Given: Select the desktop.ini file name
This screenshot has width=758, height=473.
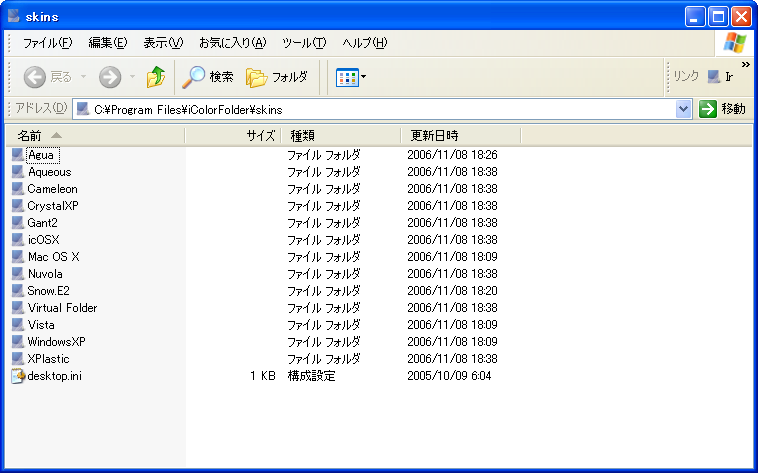Looking at the screenshot, I should coord(55,376).
